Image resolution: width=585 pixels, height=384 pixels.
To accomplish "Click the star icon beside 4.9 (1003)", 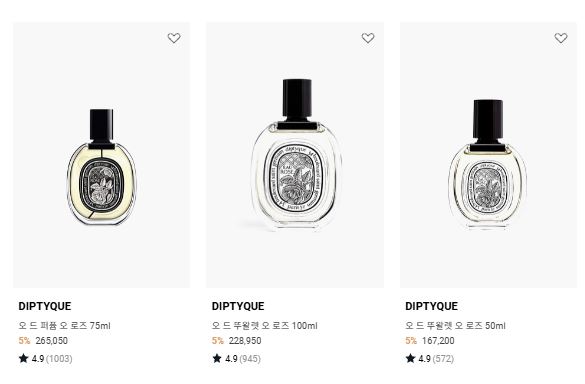I will (24, 358).
